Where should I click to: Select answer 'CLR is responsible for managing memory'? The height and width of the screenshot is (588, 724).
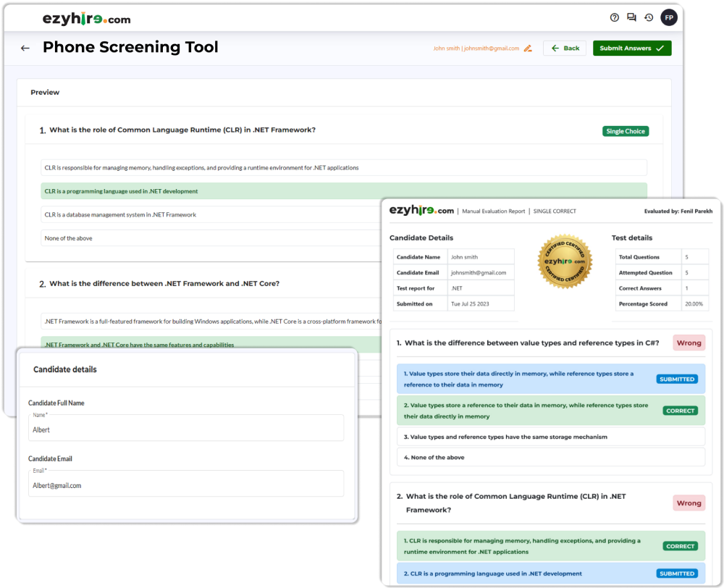click(343, 168)
